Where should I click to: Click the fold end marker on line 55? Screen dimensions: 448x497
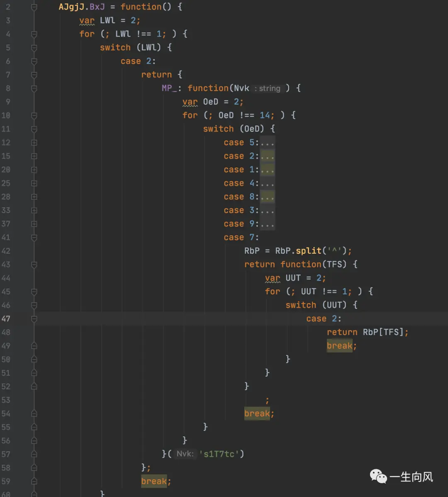[34, 427]
